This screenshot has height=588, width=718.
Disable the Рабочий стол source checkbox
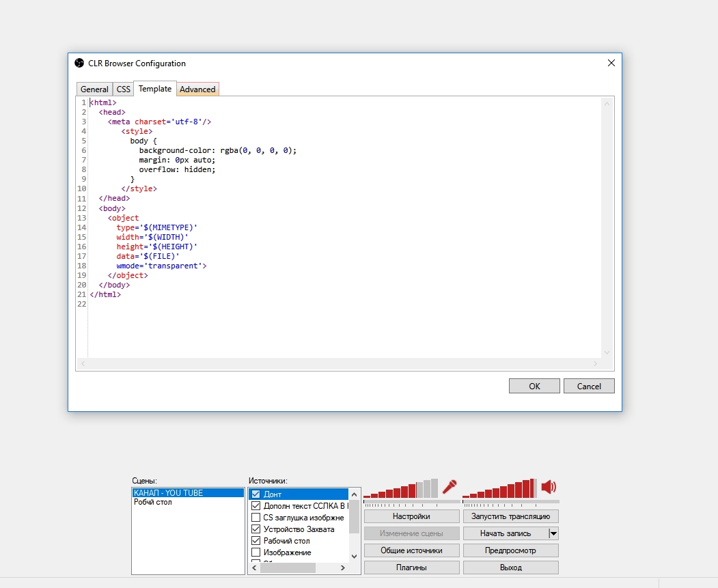pyautogui.click(x=256, y=541)
